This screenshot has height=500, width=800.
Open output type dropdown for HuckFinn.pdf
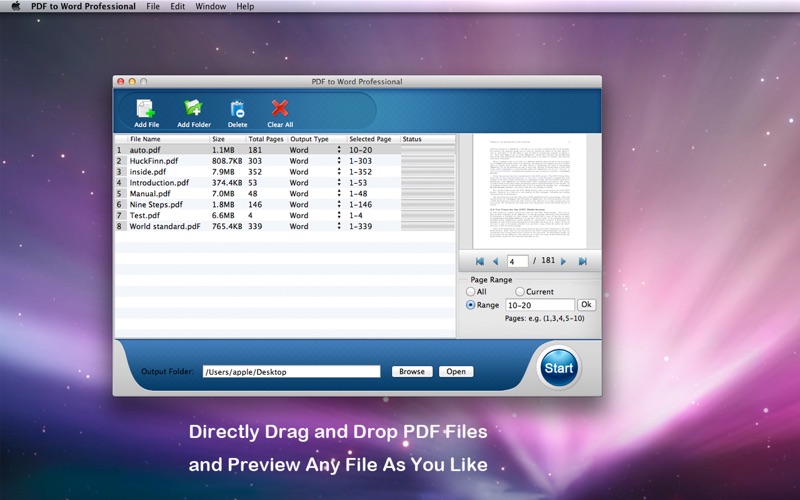tap(339, 161)
